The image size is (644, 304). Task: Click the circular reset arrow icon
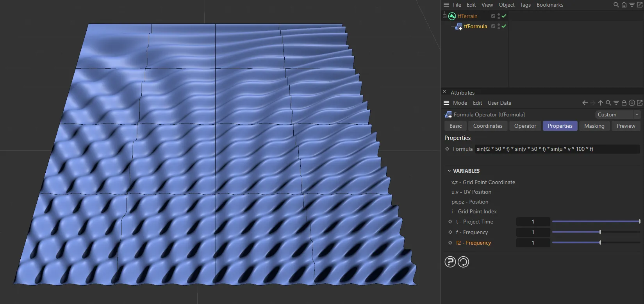pyautogui.click(x=463, y=262)
